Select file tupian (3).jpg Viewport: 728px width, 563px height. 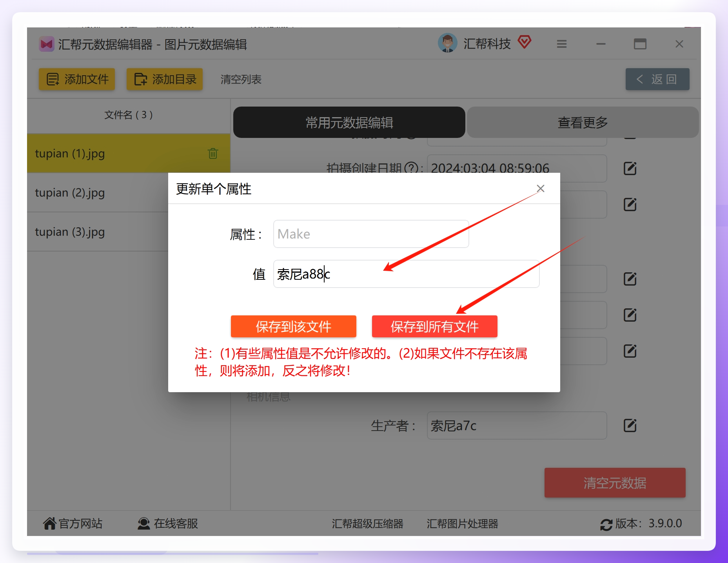click(98, 232)
